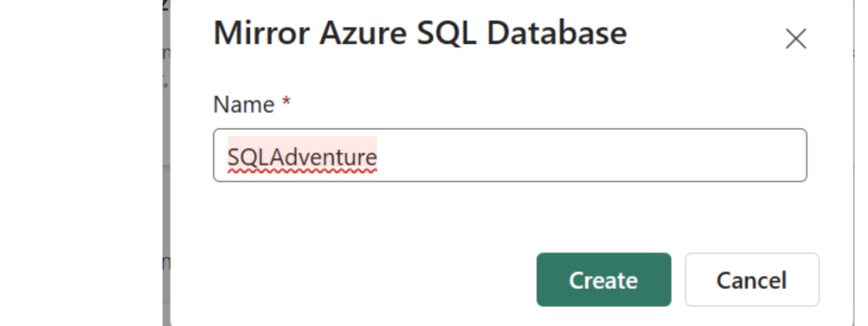Confirm the database name with Create
868x326 pixels.
pyautogui.click(x=604, y=279)
